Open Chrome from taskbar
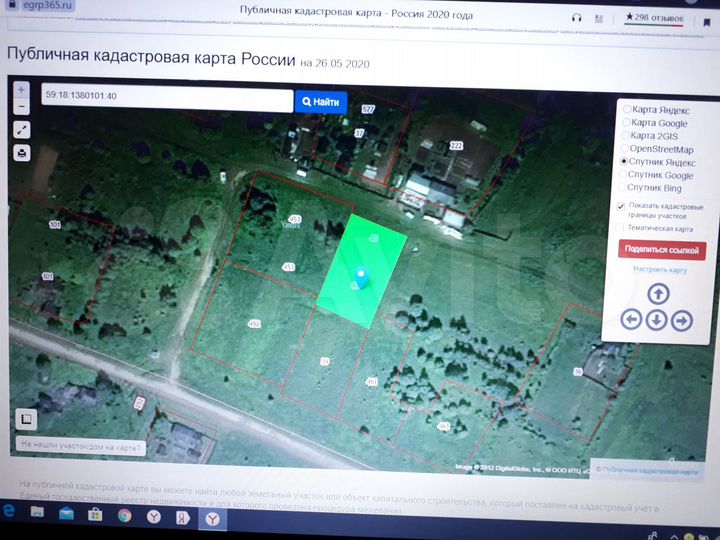The height and width of the screenshot is (540, 720). (124, 516)
